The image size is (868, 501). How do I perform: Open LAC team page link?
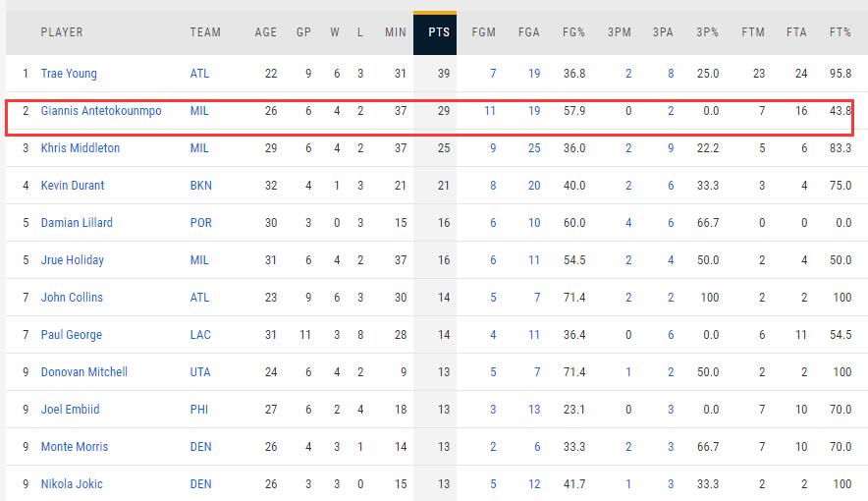tap(200, 334)
